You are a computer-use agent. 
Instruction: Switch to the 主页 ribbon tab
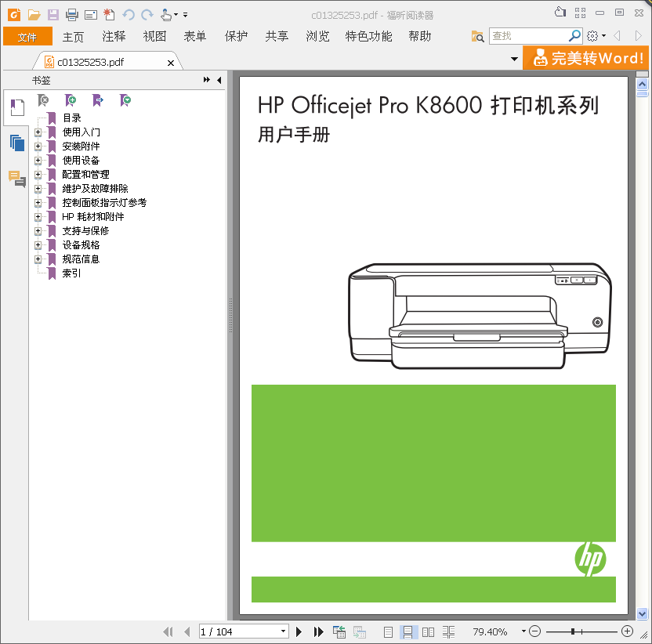(x=73, y=37)
